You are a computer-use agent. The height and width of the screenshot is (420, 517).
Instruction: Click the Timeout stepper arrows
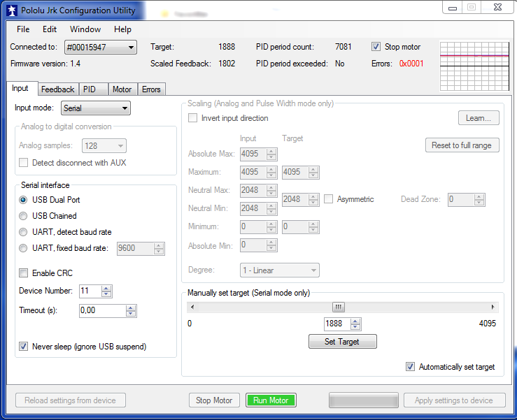tap(131, 311)
